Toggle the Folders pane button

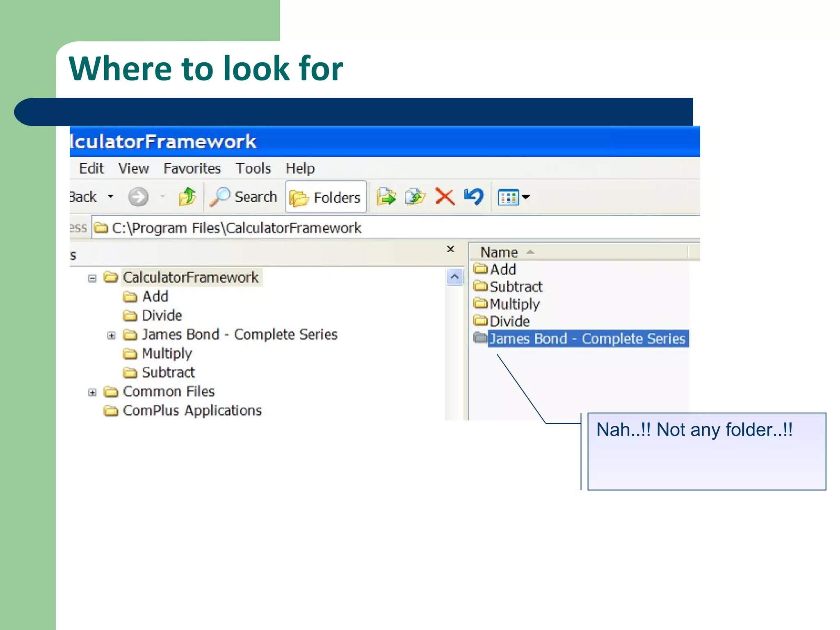pos(326,197)
